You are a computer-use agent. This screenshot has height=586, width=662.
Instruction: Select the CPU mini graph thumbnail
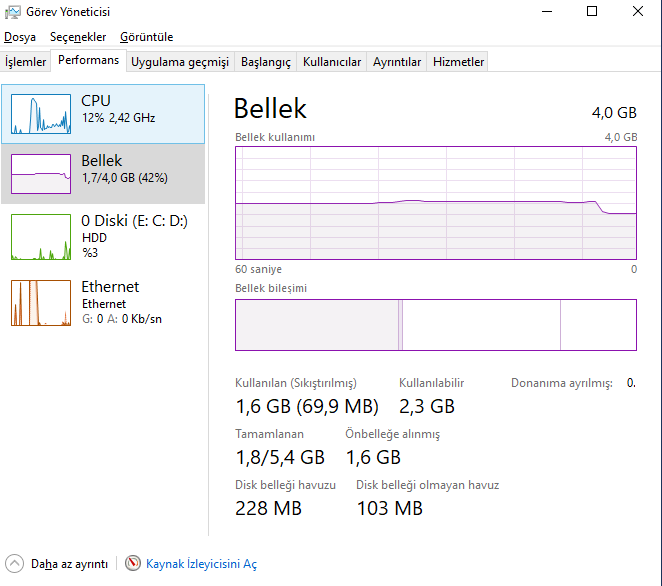coord(42,113)
